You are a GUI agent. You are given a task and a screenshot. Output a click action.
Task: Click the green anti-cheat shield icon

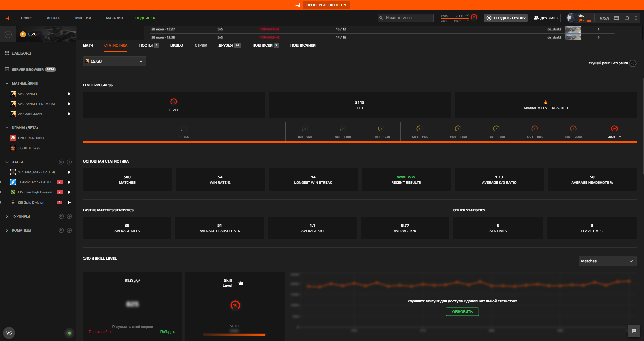click(x=69, y=333)
